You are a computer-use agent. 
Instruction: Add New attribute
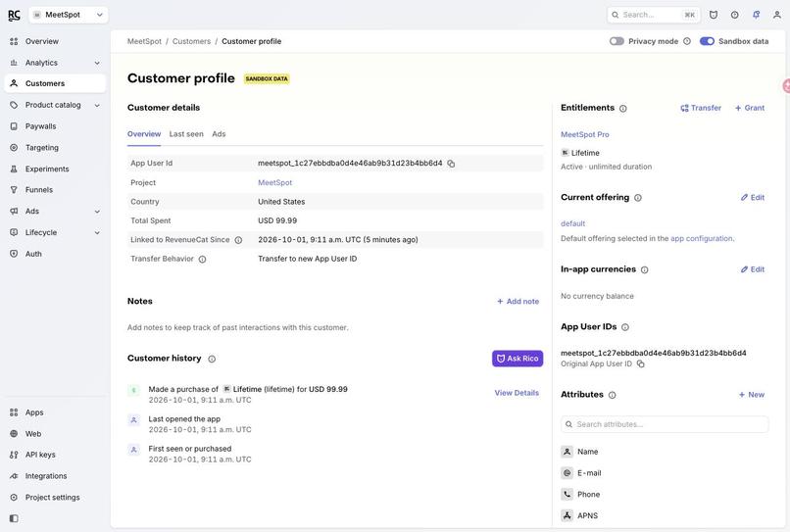[752, 395]
